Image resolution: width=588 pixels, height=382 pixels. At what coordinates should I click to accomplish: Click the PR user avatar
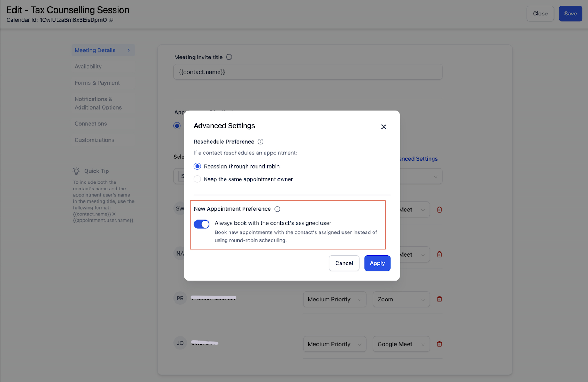point(180,298)
